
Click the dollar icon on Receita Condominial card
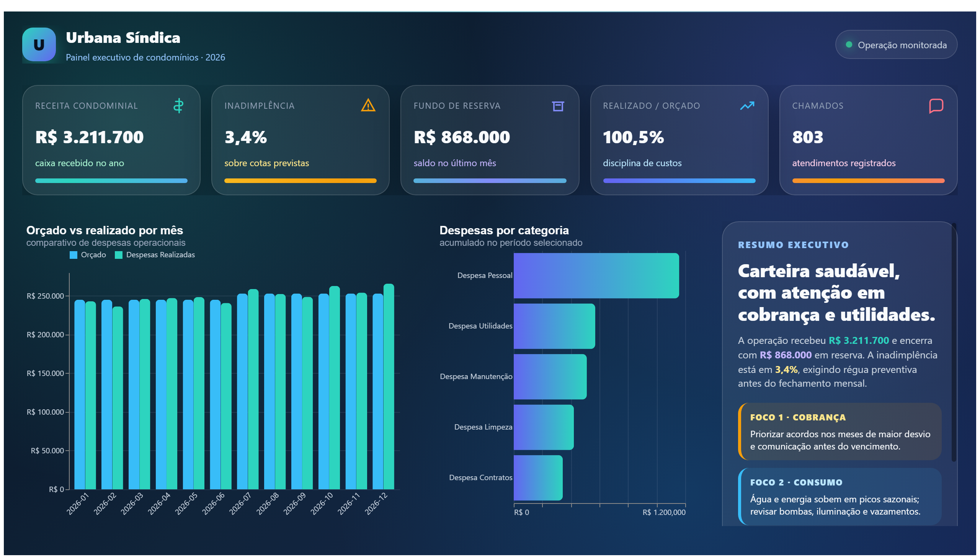[178, 106]
